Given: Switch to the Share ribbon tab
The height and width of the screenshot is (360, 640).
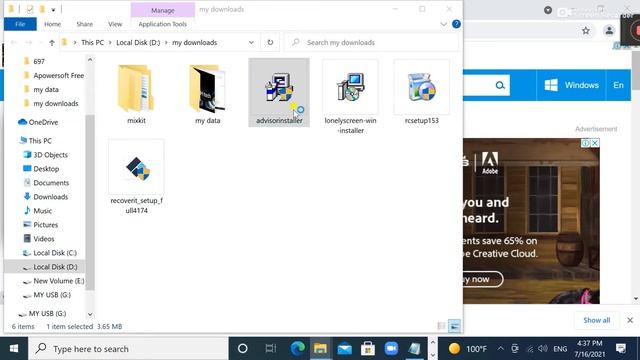Looking at the screenshot, I should click(x=84, y=24).
